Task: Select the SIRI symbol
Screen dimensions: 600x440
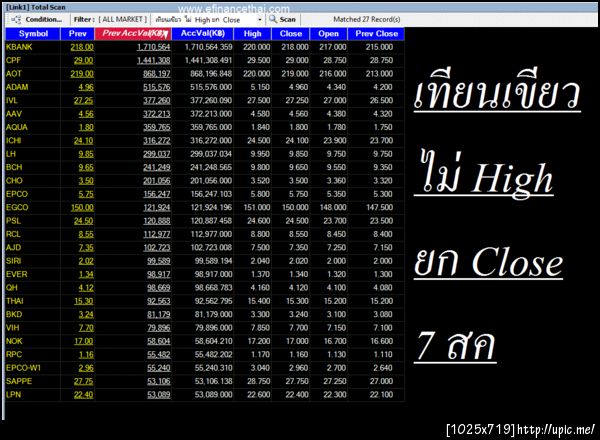Action: [13, 261]
